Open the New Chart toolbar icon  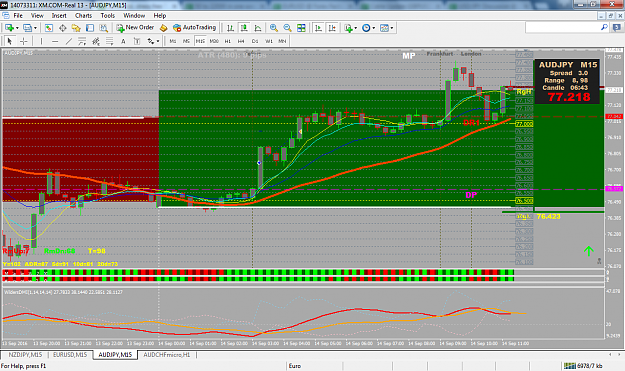(x=9, y=28)
